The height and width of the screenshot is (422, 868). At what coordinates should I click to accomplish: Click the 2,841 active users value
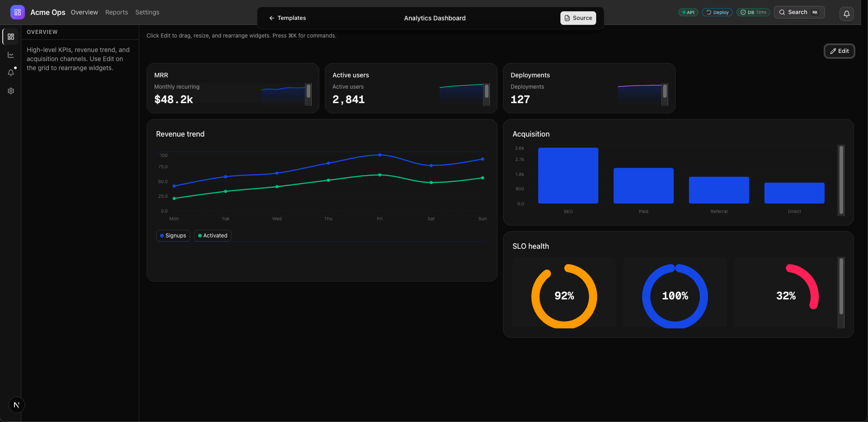[x=349, y=100]
